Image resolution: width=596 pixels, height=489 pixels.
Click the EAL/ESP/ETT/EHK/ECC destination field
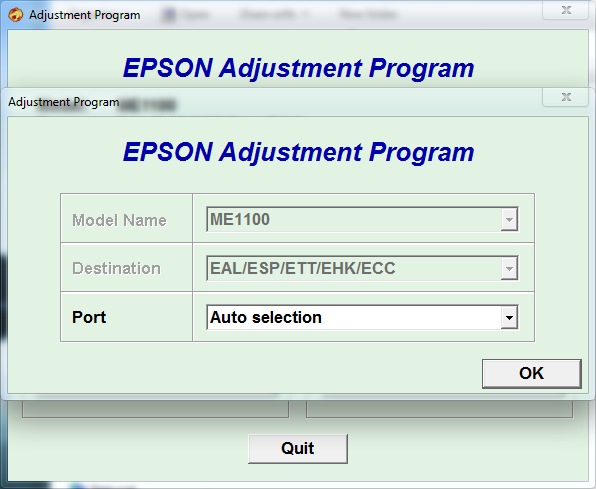pos(362,268)
